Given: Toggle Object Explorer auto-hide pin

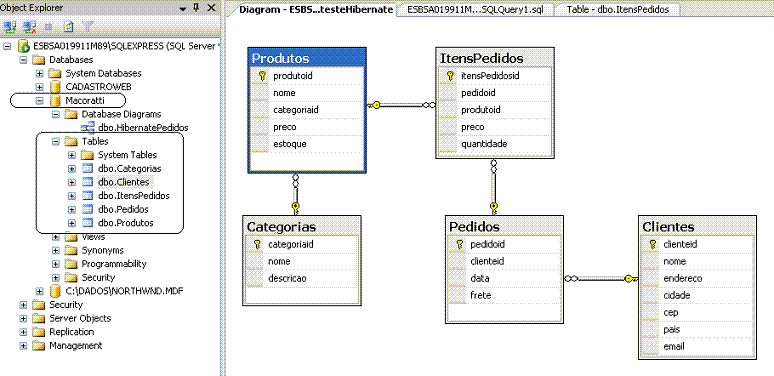Looking at the screenshot, I should click(x=196, y=7).
